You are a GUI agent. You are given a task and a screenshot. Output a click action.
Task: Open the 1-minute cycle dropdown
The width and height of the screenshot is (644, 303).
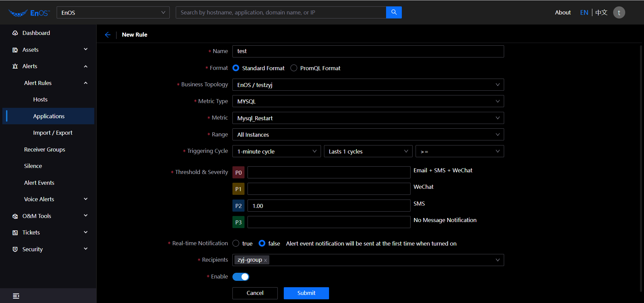[x=277, y=151]
